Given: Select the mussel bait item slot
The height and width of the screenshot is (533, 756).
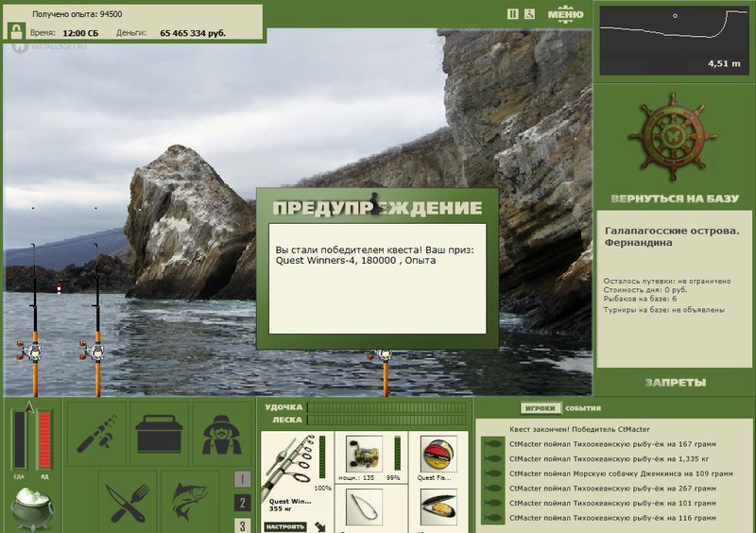Looking at the screenshot, I should click(x=438, y=507).
